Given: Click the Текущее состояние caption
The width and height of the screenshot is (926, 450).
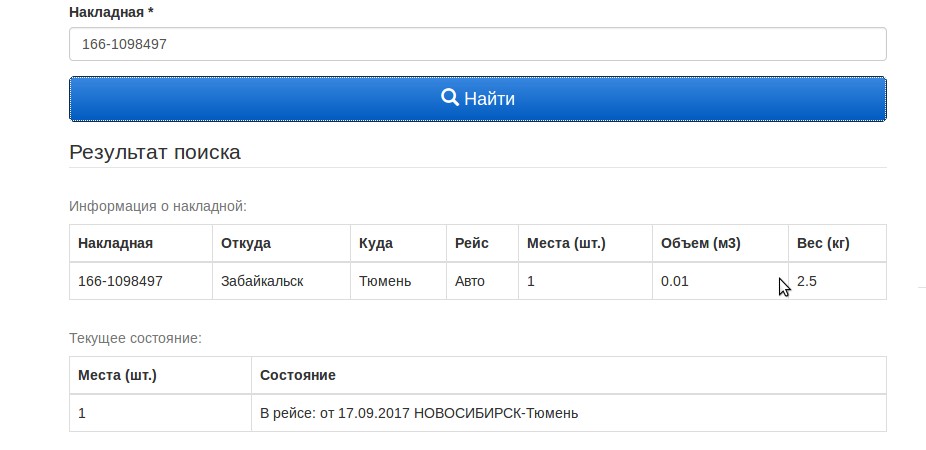Looking at the screenshot, I should click(x=135, y=338).
